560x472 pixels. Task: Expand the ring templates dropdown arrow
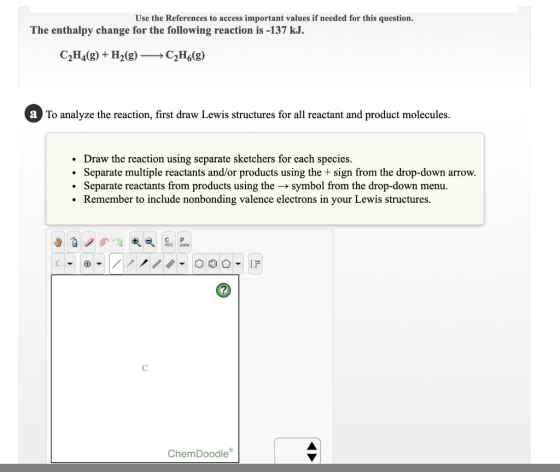point(238,264)
